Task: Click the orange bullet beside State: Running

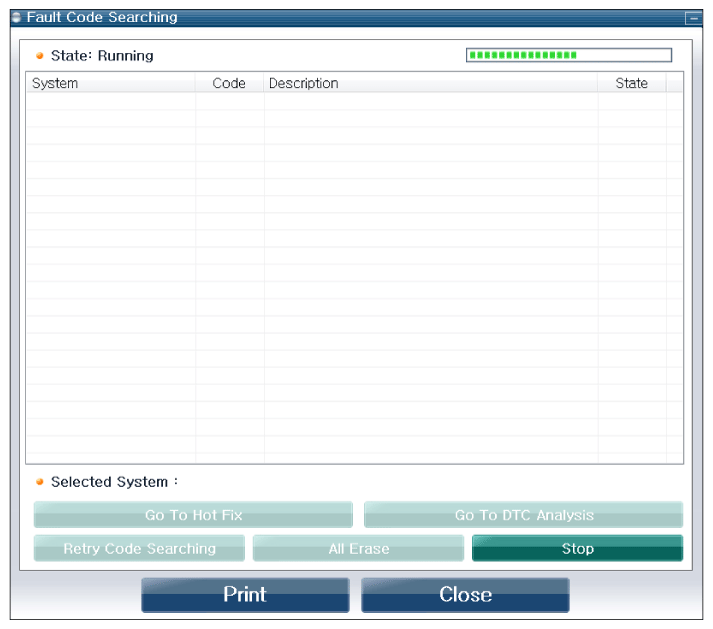Action: (40, 56)
